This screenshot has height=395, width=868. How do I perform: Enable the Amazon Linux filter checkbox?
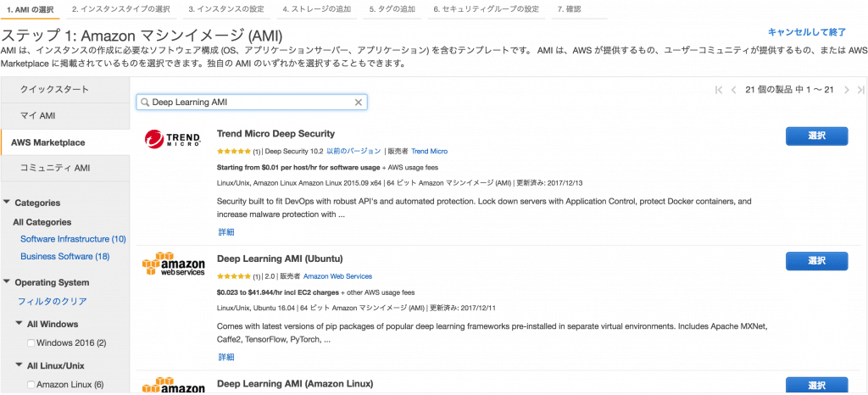(x=31, y=385)
